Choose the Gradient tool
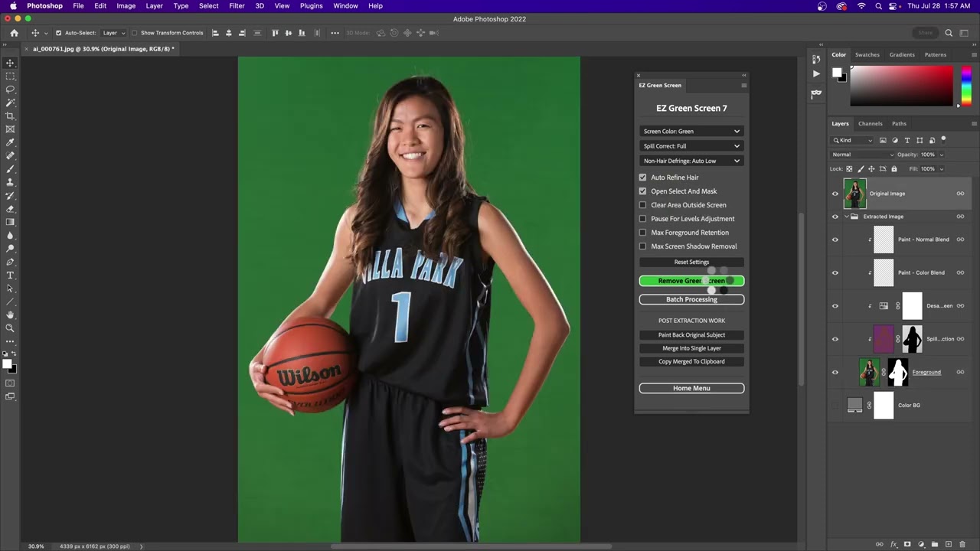980x551 pixels. point(10,222)
